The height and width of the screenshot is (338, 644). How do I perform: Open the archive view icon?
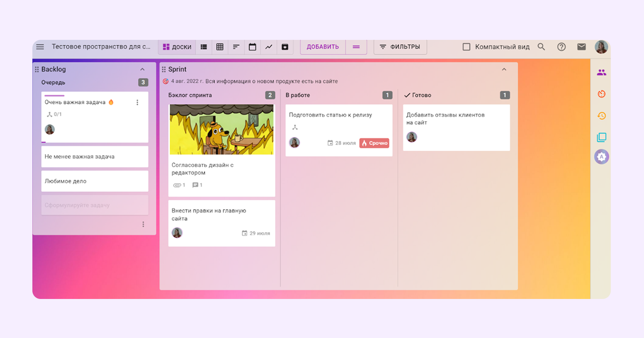pos(285,47)
